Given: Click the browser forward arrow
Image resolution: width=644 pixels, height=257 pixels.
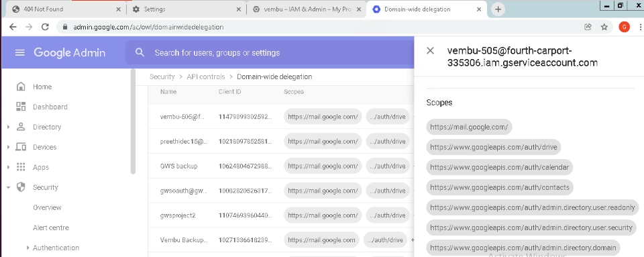Looking at the screenshot, I should click(x=29, y=27).
